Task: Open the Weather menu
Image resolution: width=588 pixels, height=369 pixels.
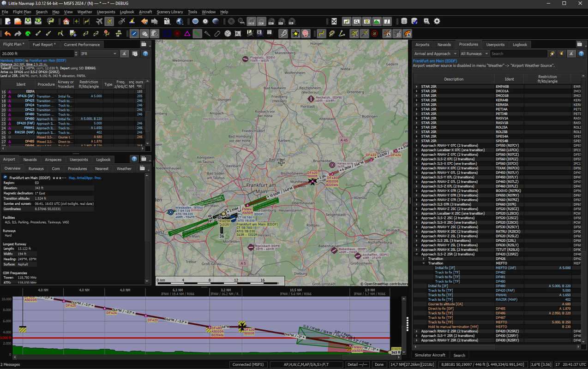Action: (x=84, y=12)
